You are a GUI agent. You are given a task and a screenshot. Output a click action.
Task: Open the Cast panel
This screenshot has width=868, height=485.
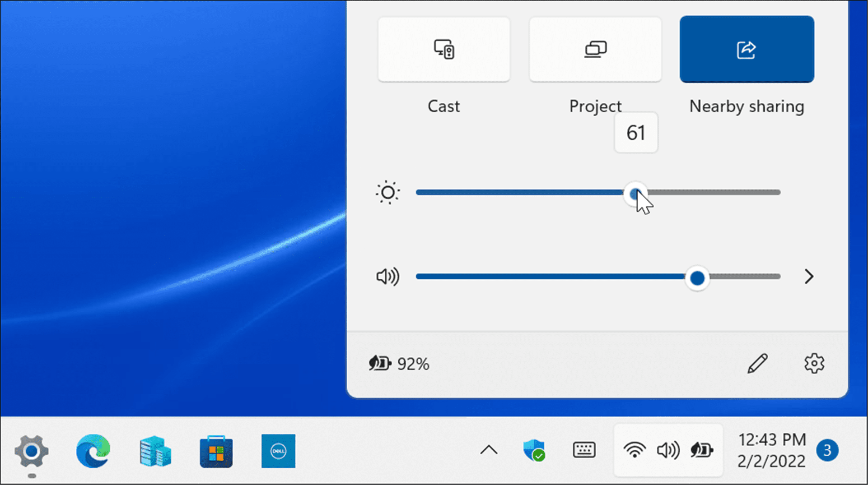[443, 50]
